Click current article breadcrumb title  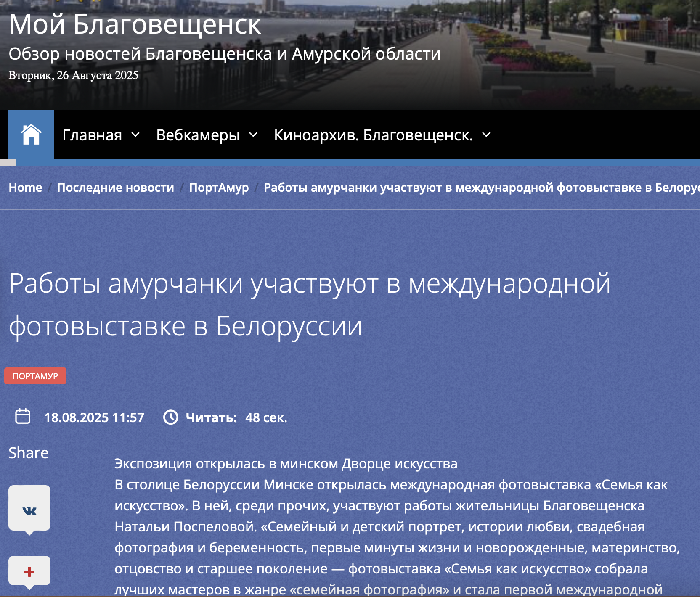(482, 188)
